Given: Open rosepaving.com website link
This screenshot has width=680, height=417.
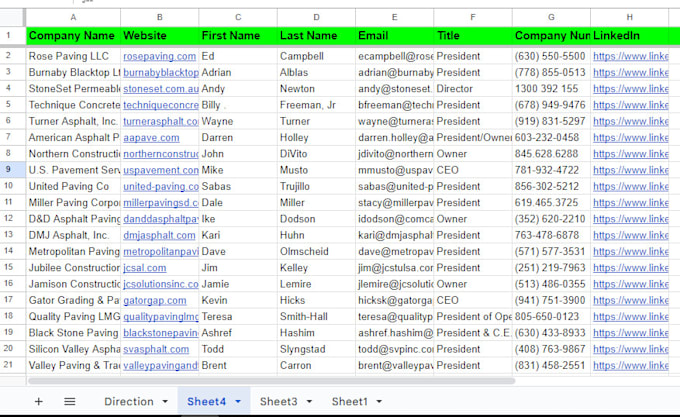Looking at the screenshot, I should pos(160,56).
